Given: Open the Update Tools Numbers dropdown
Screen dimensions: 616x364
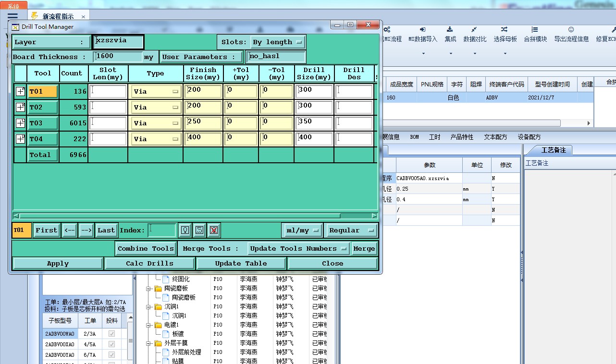Looking at the screenshot, I should 298,248.
